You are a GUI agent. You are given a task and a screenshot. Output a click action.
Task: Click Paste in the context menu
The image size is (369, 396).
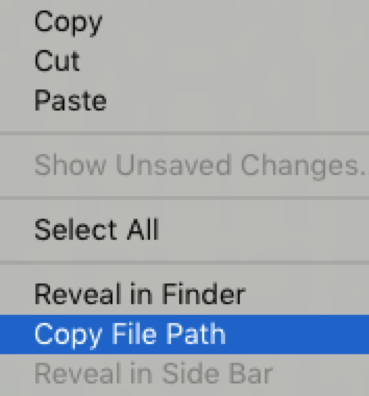coord(184,101)
